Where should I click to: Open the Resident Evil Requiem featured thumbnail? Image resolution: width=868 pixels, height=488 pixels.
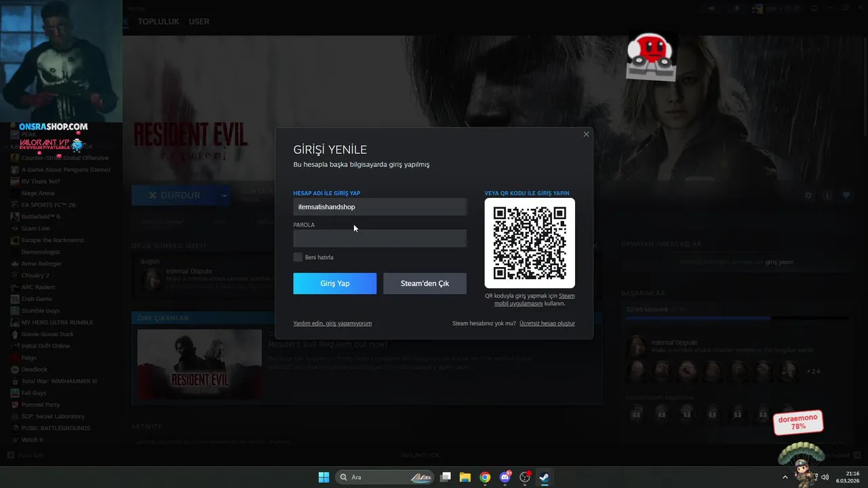pos(199,364)
